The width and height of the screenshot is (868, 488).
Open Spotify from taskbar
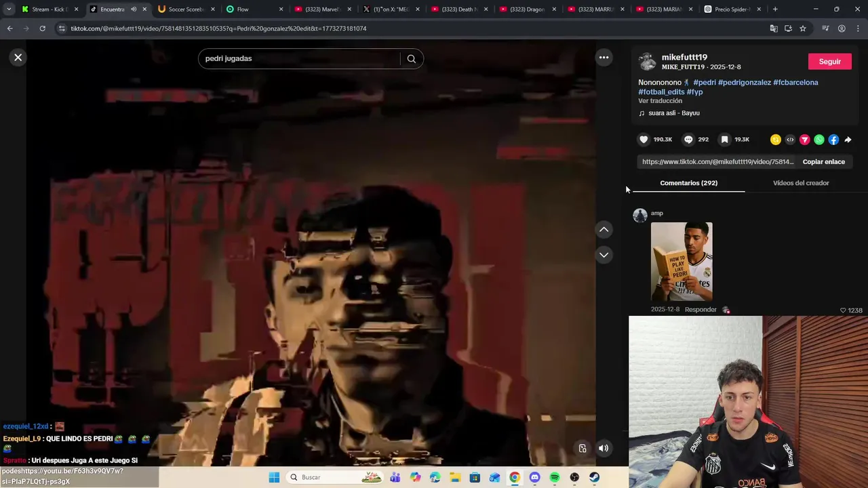point(555,477)
